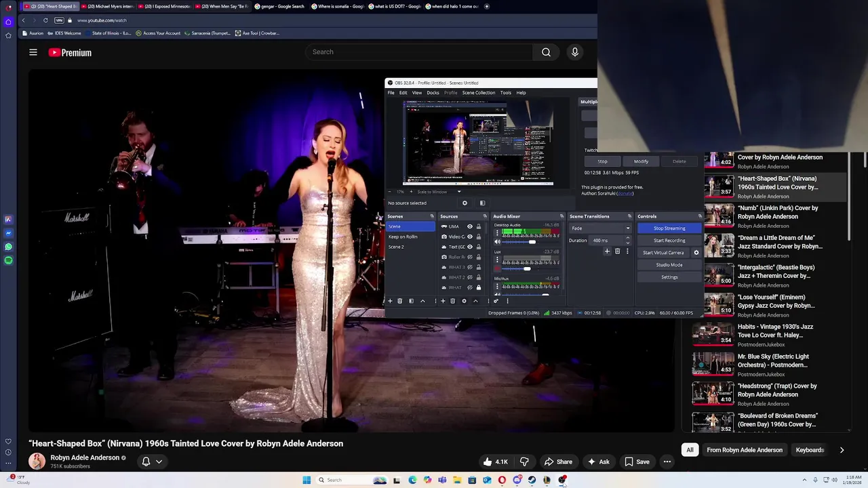Open Mic/Aux three-dot options menu
Screen dimensions: 868x488
[497, 286]
